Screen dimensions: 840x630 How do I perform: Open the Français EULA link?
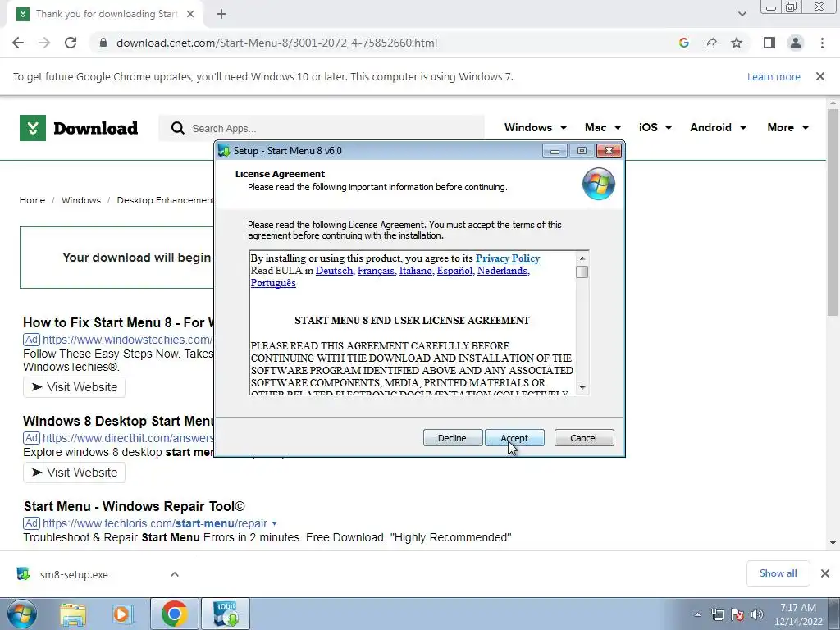(376, 271)
